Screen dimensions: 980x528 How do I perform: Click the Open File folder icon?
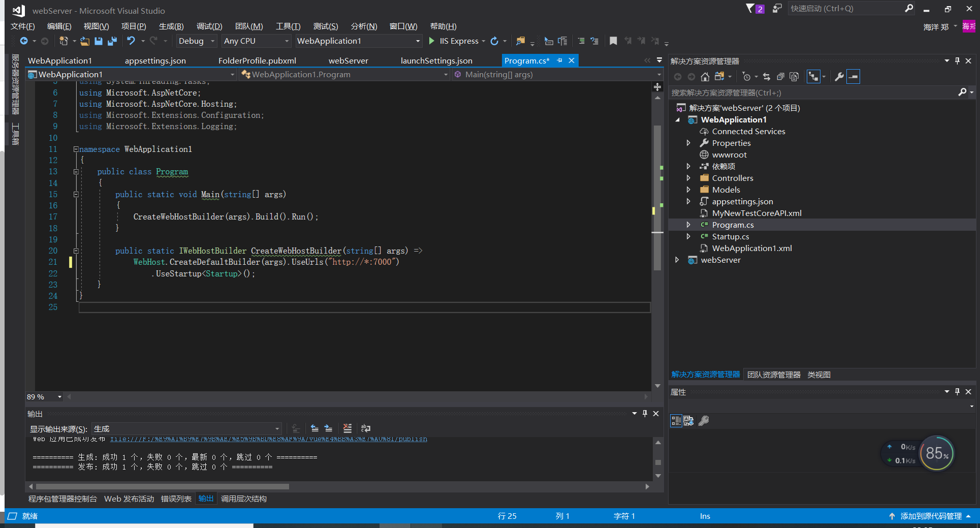point(85,41)
